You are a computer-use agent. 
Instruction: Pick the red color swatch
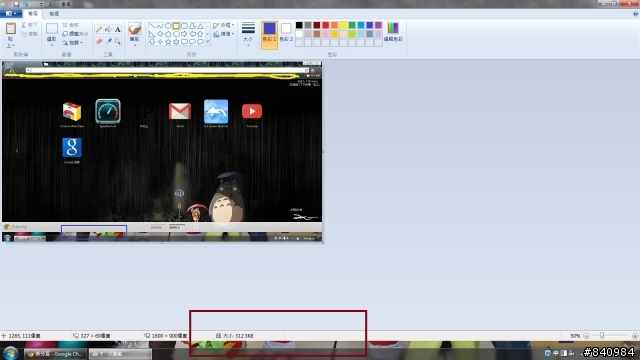click(326, 25)
